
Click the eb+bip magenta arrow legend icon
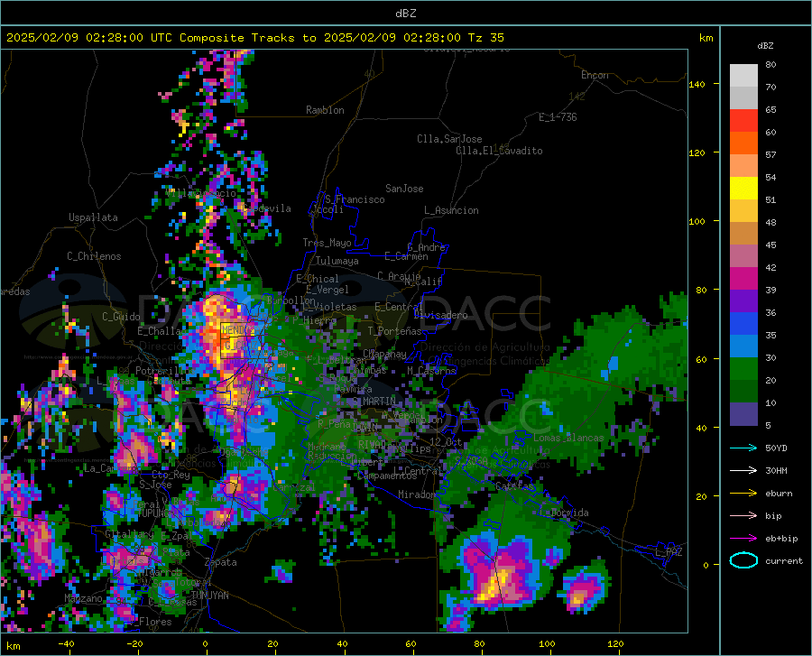pyautogui.click(x=743, y=538)
